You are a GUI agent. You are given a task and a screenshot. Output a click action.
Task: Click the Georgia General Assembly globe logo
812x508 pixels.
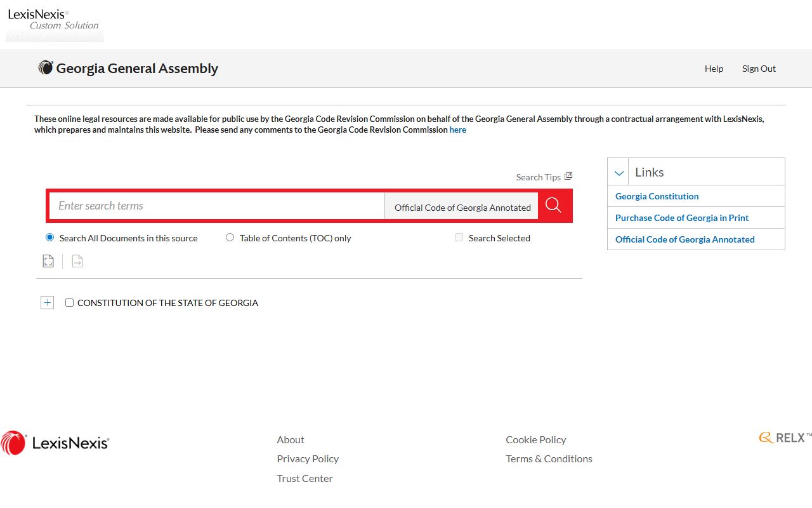(46, 68)
